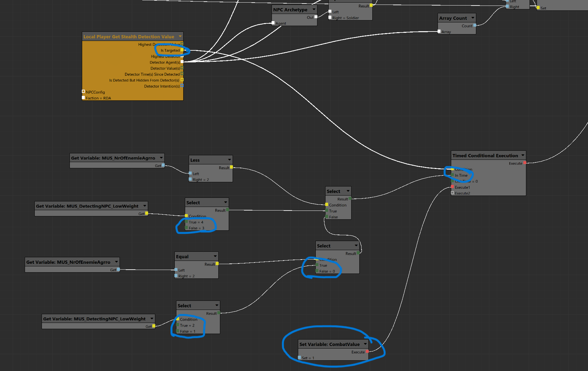Open dropdown on Set Variable: CombatValue node
The width and height of the screenshot is (588, 371).
[x=365, y=344]
